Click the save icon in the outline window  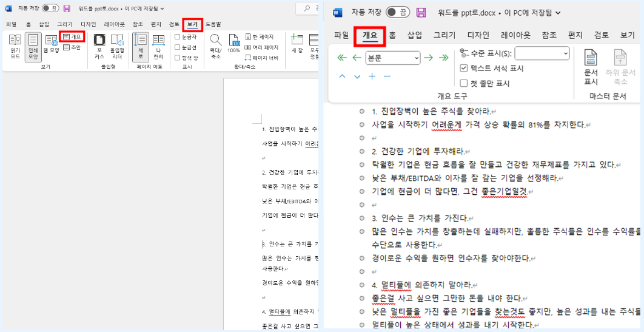click(421, 12)
